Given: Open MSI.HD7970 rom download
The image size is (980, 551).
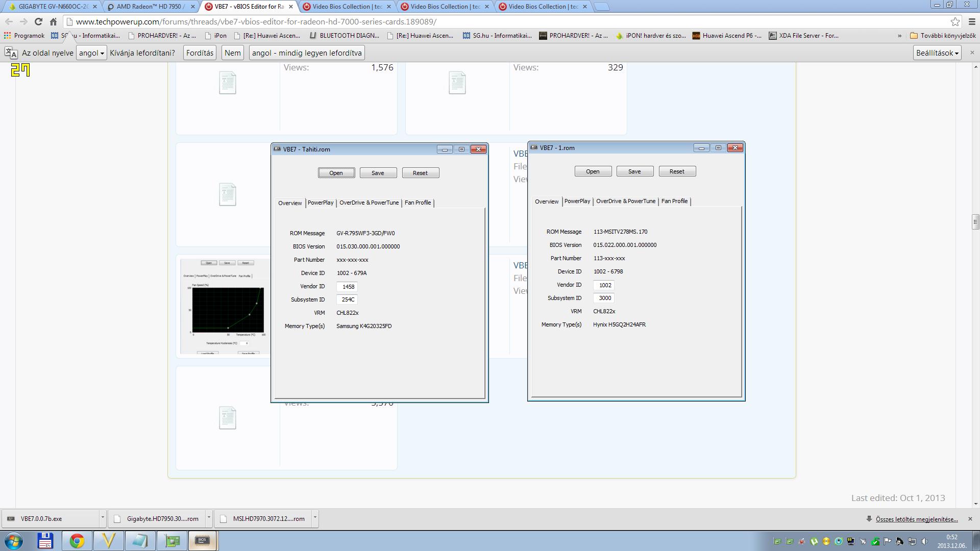Looking at the screenshot, I should 263,519.
